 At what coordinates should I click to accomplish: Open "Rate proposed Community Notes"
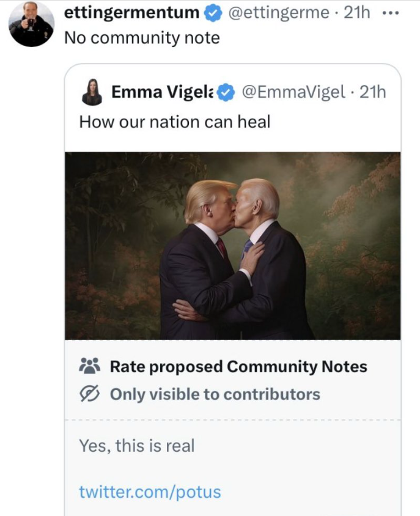click(x=238, y=367)
